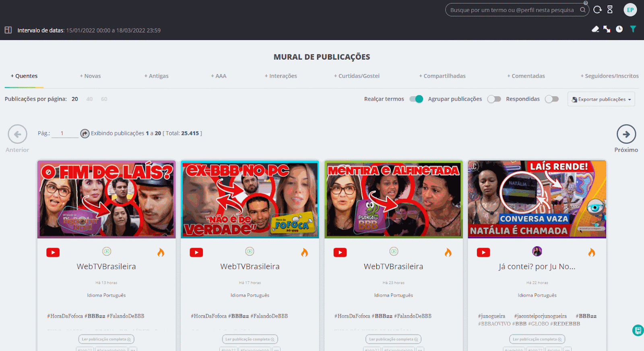Image resolution: width=644 pixels, height=351 pixels.
Task: Enable the Agrupar publicações toggle
Action: (494, 99)
